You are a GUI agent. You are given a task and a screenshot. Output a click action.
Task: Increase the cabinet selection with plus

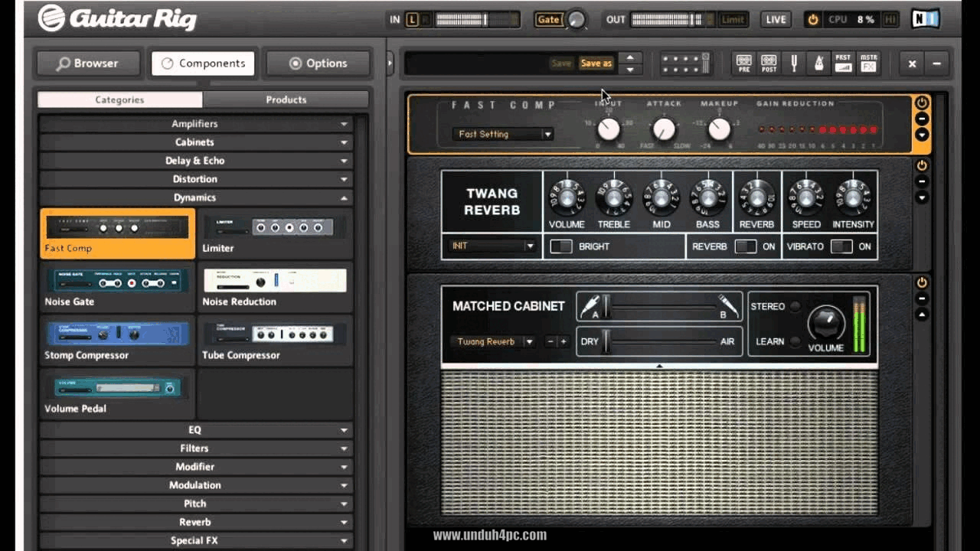point(563,341)
